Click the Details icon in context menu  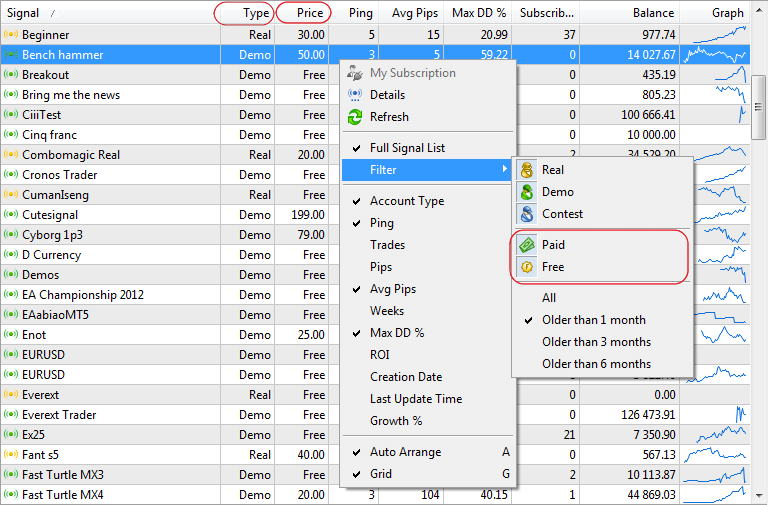coord(355,95)
